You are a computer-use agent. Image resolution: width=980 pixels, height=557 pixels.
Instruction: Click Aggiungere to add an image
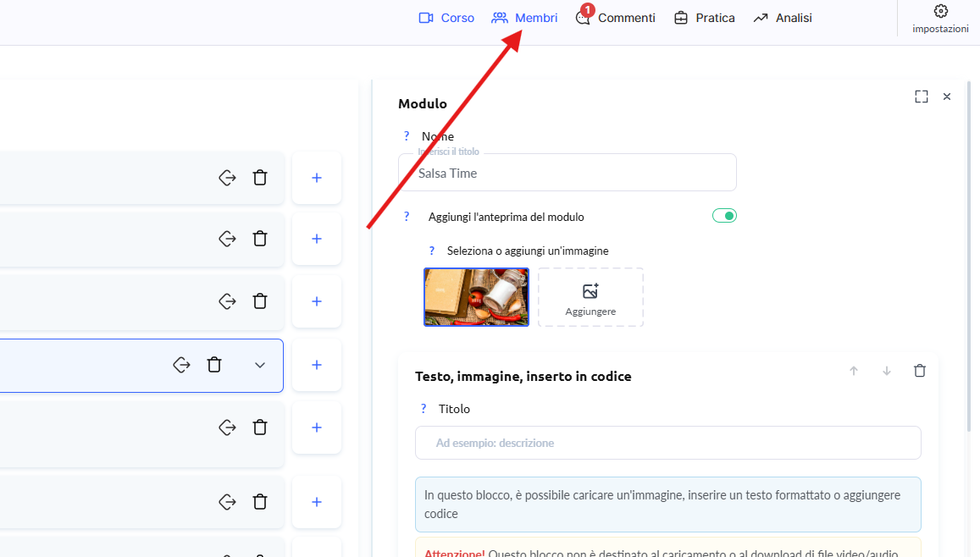coord(590,297)
